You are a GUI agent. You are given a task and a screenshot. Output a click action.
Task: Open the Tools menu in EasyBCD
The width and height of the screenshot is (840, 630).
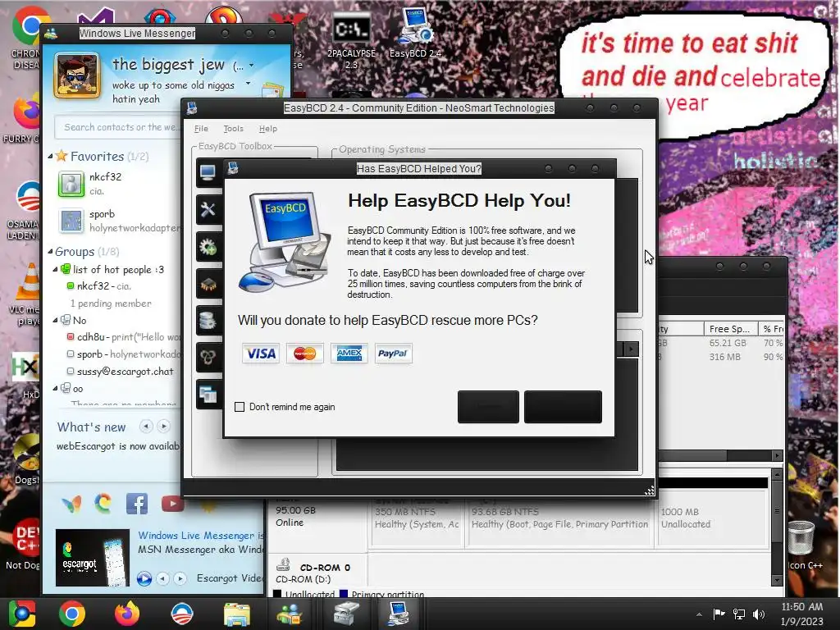[233, 129]
